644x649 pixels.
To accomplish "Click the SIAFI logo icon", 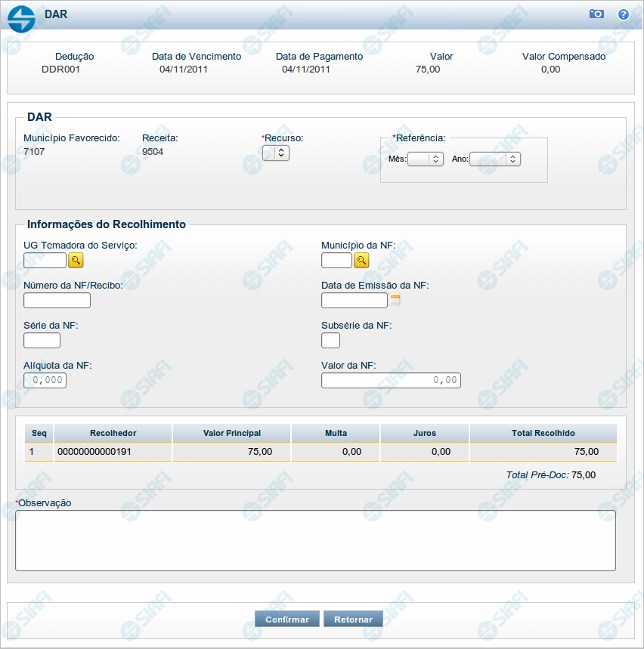I will tap(21, 19).
